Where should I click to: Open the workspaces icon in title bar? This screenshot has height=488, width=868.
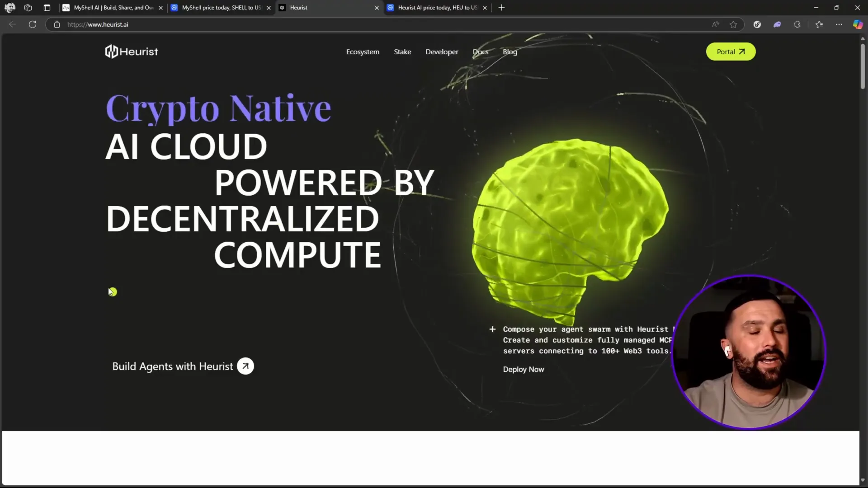(28, 8)
